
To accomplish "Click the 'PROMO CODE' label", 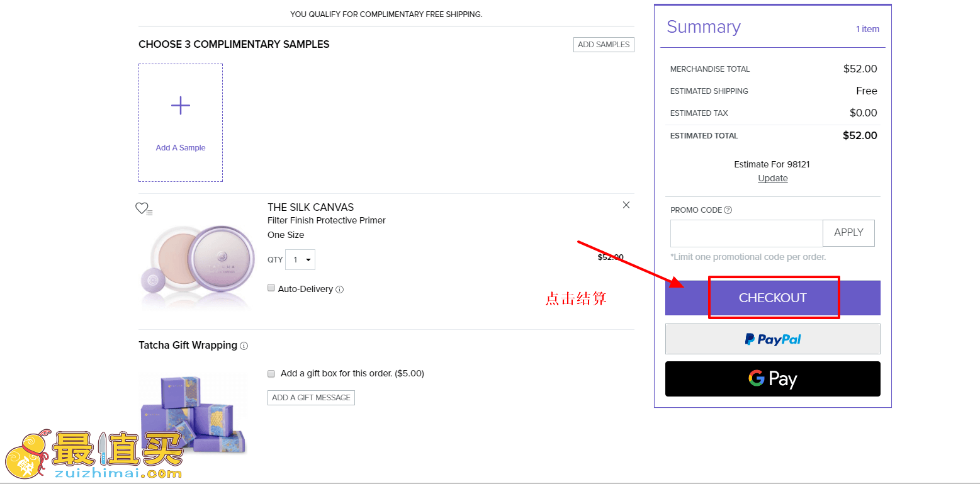I will point(696,210).
